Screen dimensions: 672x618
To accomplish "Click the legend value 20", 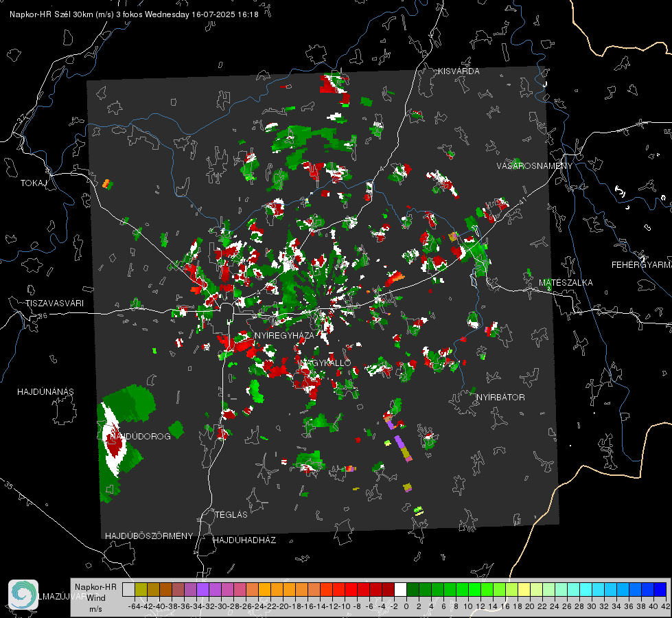I will tap(530, 606).
